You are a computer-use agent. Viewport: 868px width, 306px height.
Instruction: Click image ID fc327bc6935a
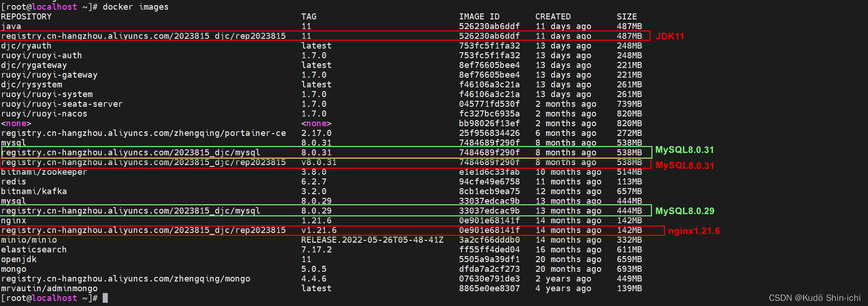click(x=490, y=114)
